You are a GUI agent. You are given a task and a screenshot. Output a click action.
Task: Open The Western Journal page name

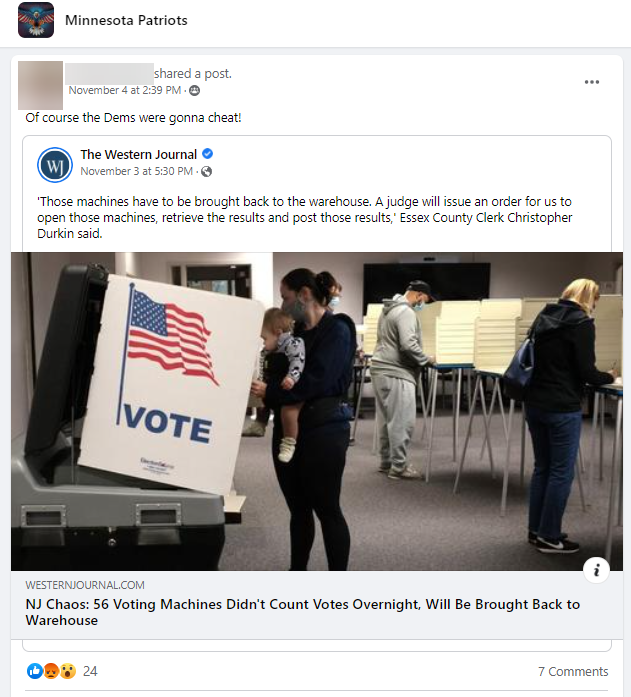click(139, 154)
